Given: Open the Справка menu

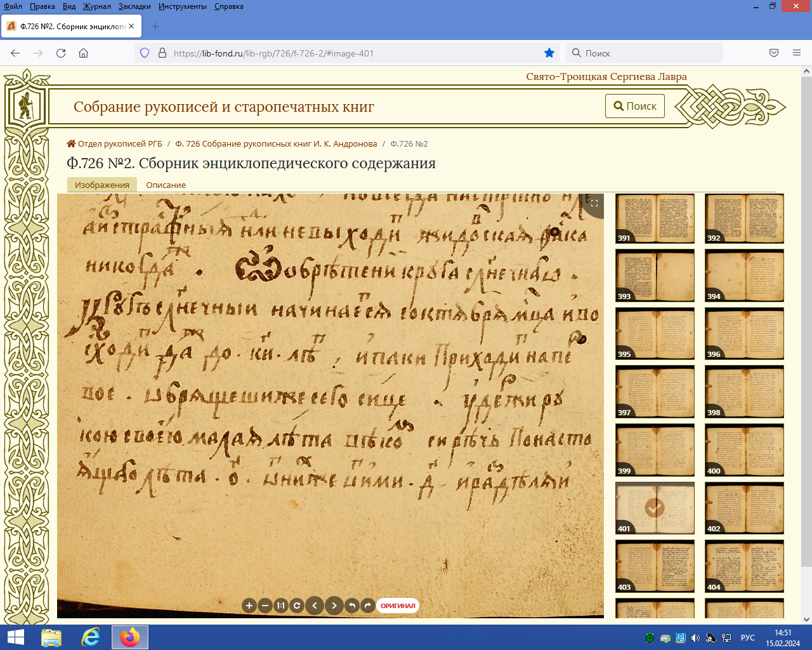Looking at the screenshot, I should coord(228,6).
